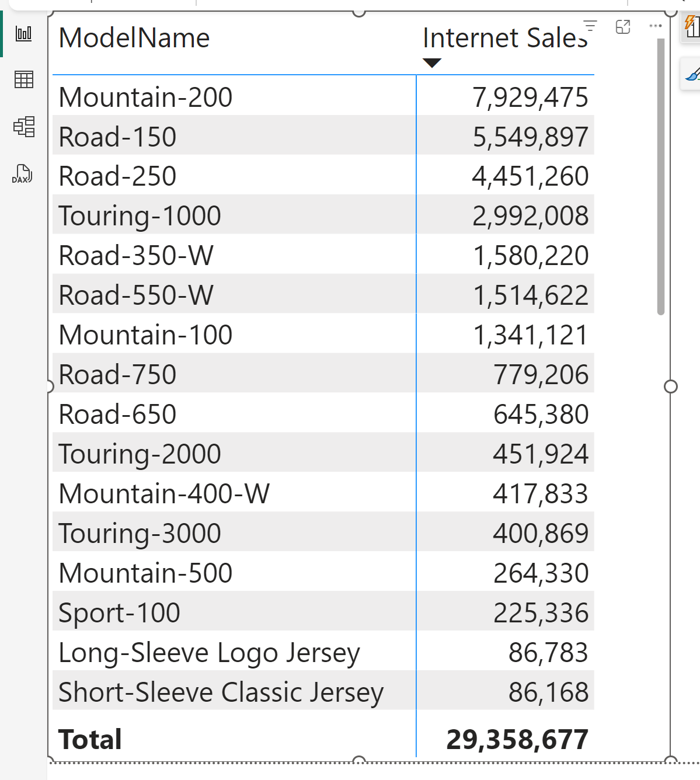
Task: Click the 86,168 sales value
Action: [x=548, y=693]
